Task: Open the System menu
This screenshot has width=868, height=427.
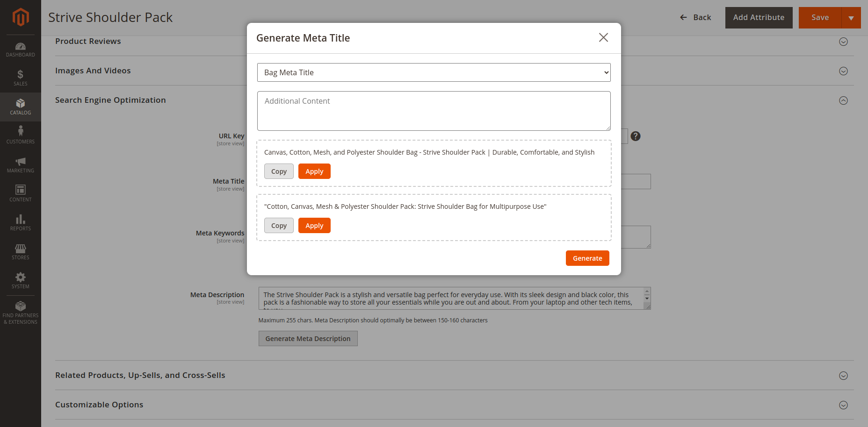Action: (x=21, y=280)
